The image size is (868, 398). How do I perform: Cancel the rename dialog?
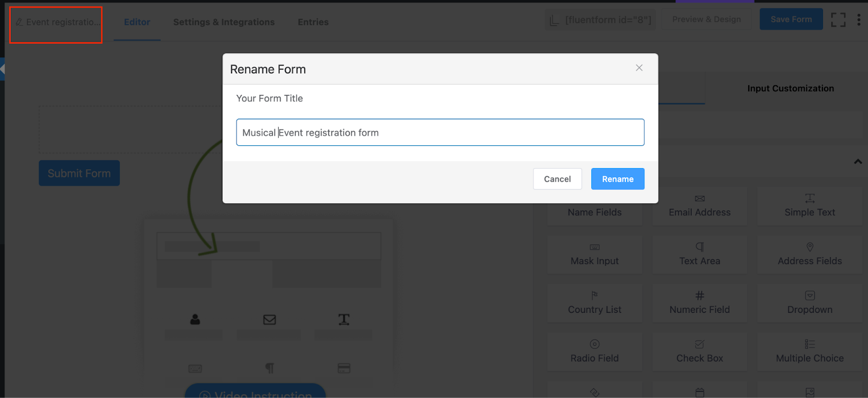pyautogui.click(x=557, y=179)
